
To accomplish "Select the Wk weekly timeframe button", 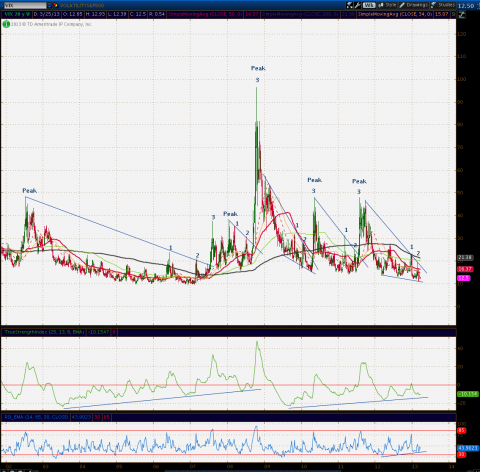I will [369, 5].
